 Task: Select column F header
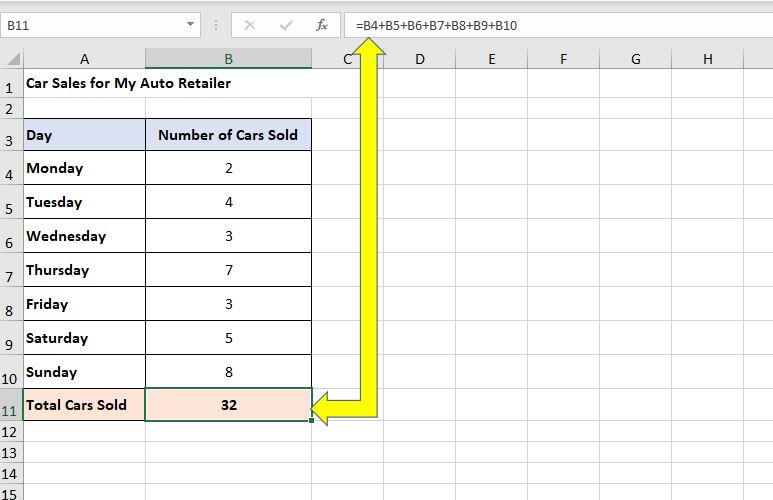[x=563, y=59]
